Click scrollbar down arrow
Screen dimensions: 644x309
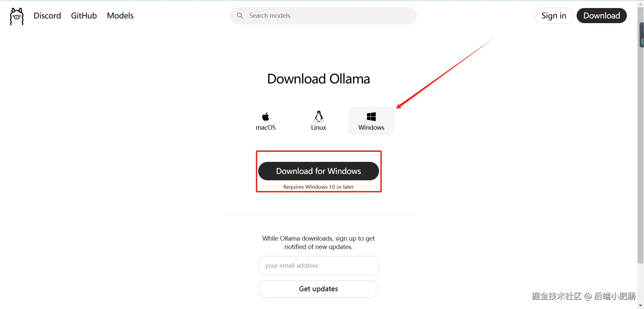coord(641,306)
